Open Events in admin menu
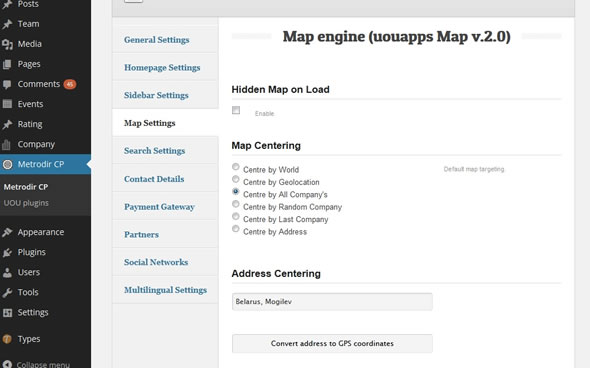Viewport: 590px width, 368px height. [x=30, y=104]
